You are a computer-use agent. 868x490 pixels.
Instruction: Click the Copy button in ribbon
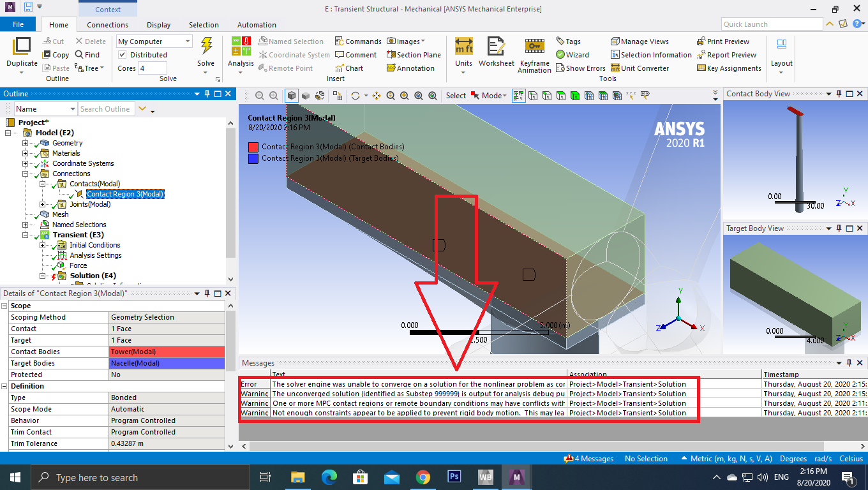click(x=56, y=55)
